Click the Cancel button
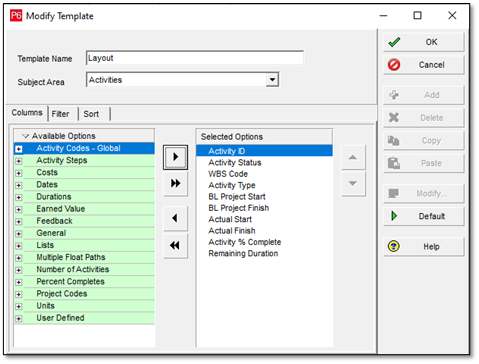This screenshot has width=479, height=364. tap(423, 65)
